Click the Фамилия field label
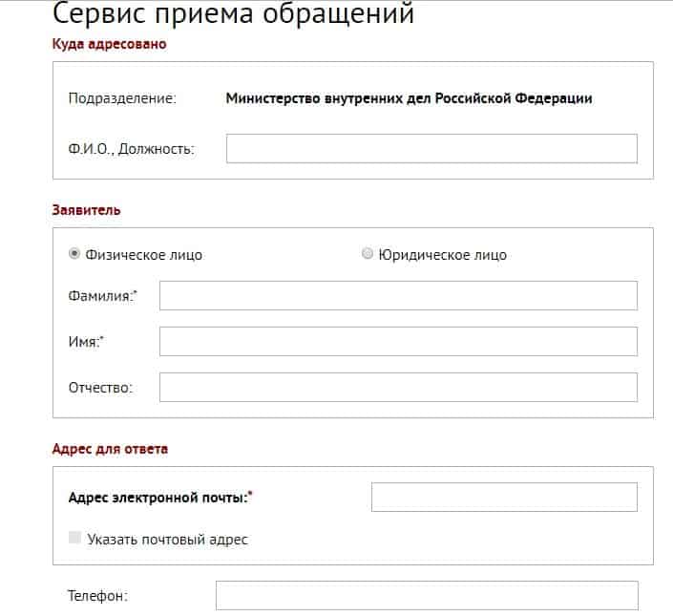 pos(102,296)
